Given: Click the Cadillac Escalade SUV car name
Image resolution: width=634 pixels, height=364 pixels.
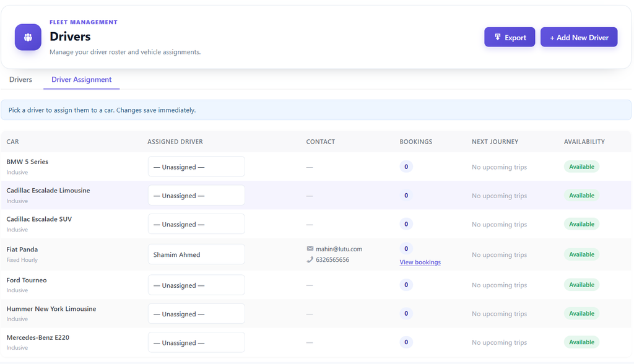Looking at the screenshot, I should (39, 219).
